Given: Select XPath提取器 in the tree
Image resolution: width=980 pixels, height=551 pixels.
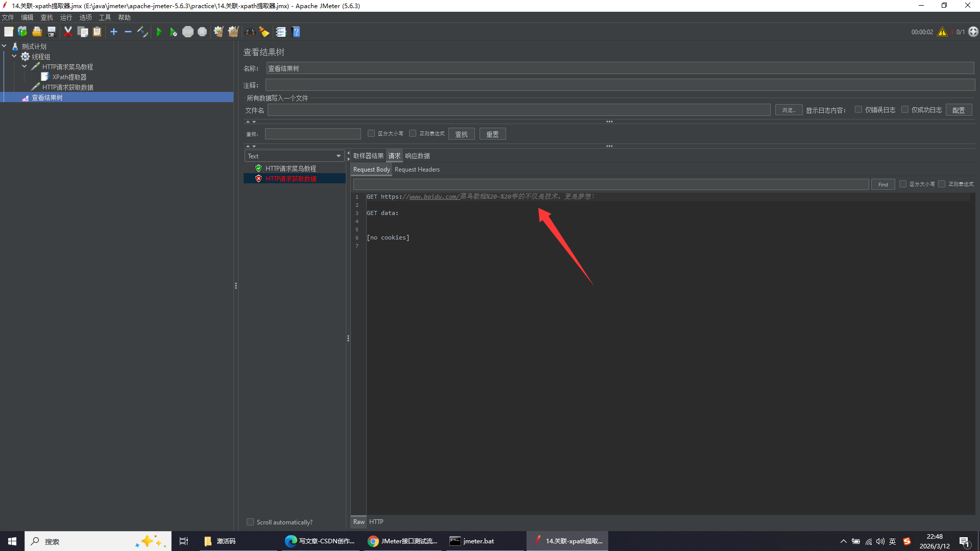Looking at the screenshot, I should tap(69, 77).
